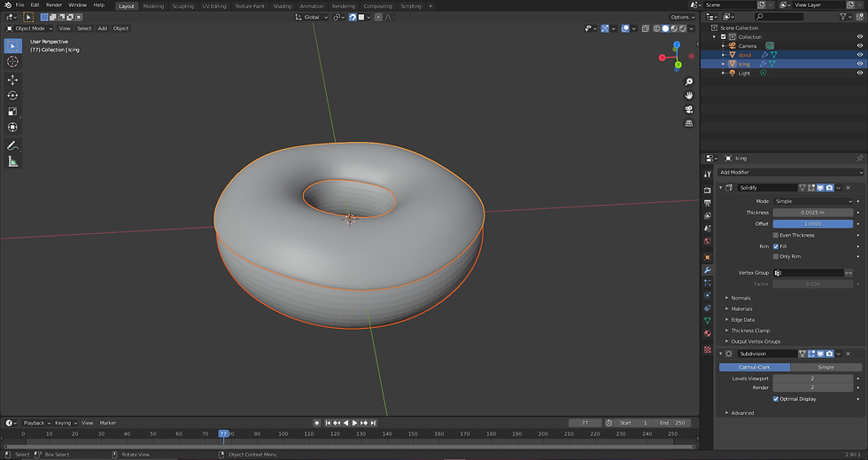This screenshot has height=460, width=868.
Task: Switch to the Shading workspace tab
Action: point(282,6)
